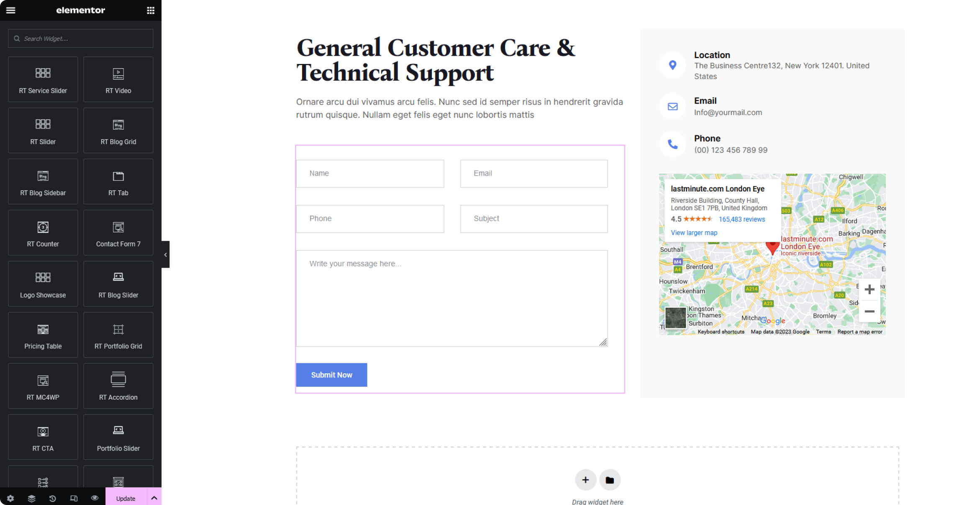The height and width of the screenshot is (505, 980).
Task: Toggle preview changes eye icon
Action: coord(95,498)
